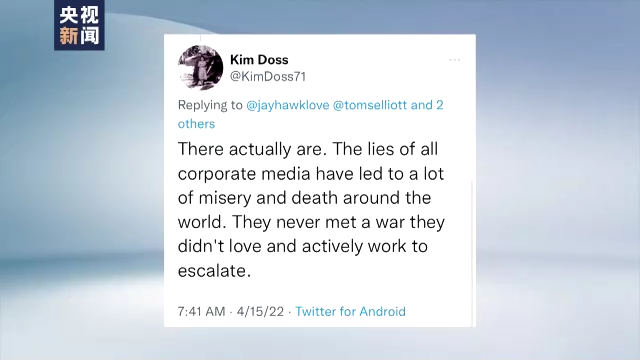This screenshot has height=360, width=640.
Task: Visit the @tomselliott mention
Action: pyautogui.click(x=370, y=105)
